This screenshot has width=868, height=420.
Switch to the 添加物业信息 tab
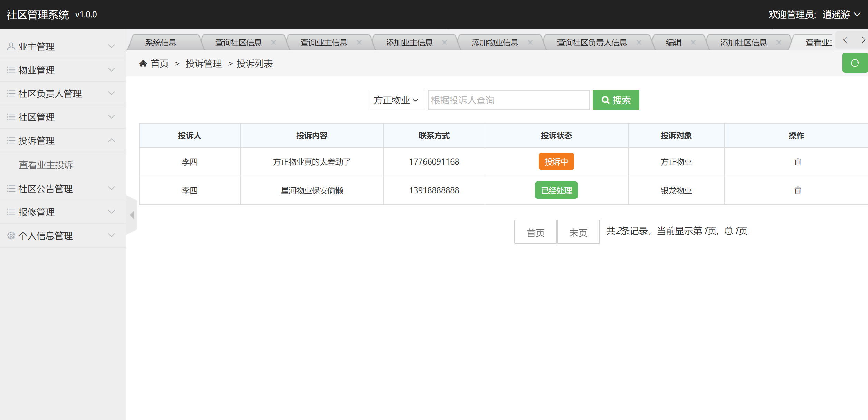(494, 42)
